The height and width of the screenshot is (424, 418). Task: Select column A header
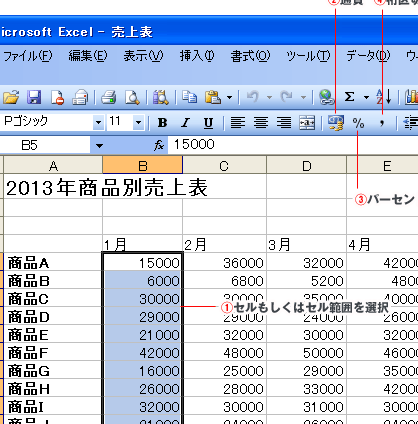[53, 165]
